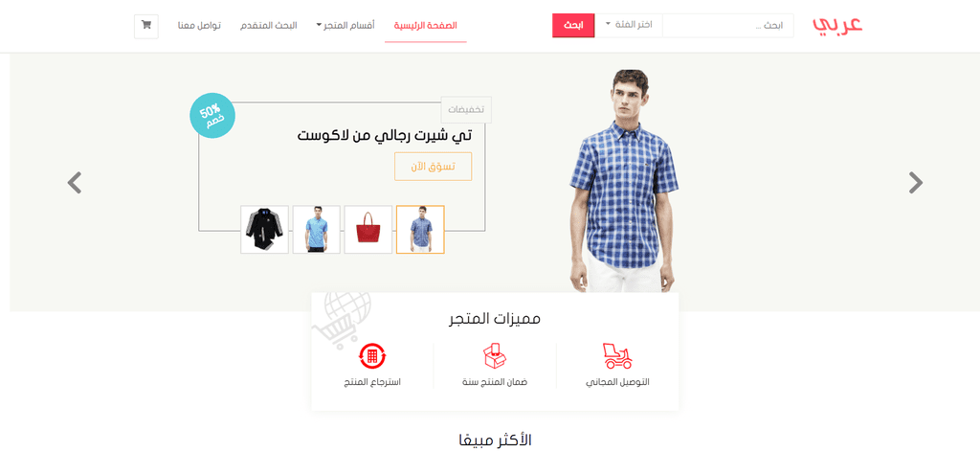Click the عربي site logo
980x452 pixels.
tap(837, 24)
